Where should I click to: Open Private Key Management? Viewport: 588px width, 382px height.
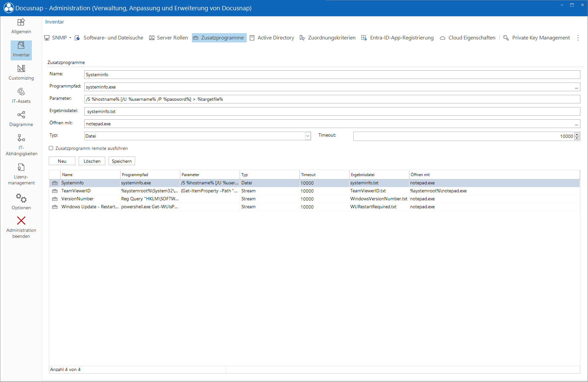point(537,38)
